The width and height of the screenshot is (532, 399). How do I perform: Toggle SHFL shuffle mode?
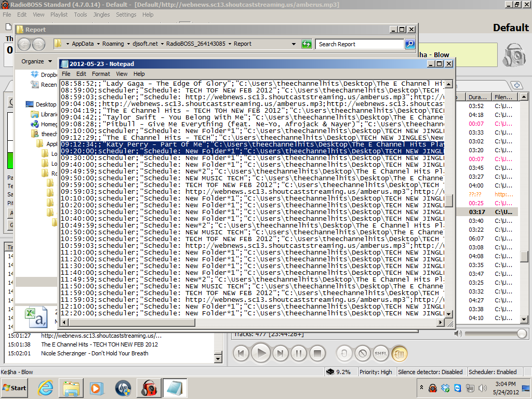tap(381, 353)
